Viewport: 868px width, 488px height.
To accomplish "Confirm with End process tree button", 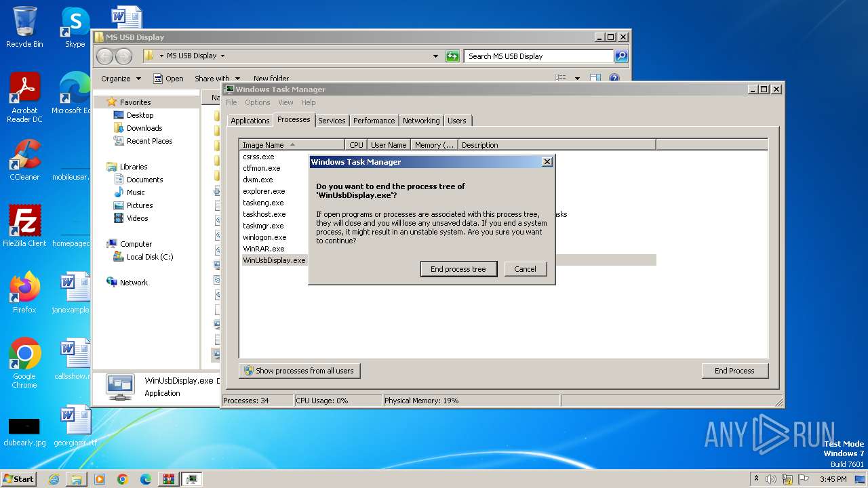I will coord(458,269).
